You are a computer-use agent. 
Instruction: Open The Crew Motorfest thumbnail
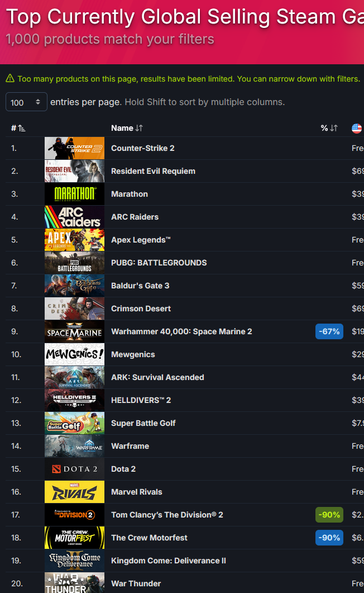coord(74,538)
